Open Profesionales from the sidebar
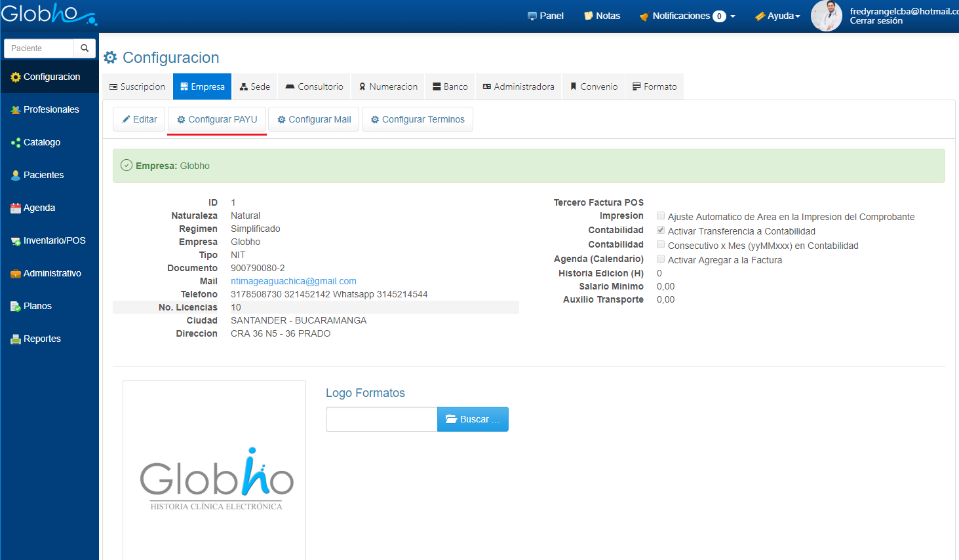 [50, 109]
